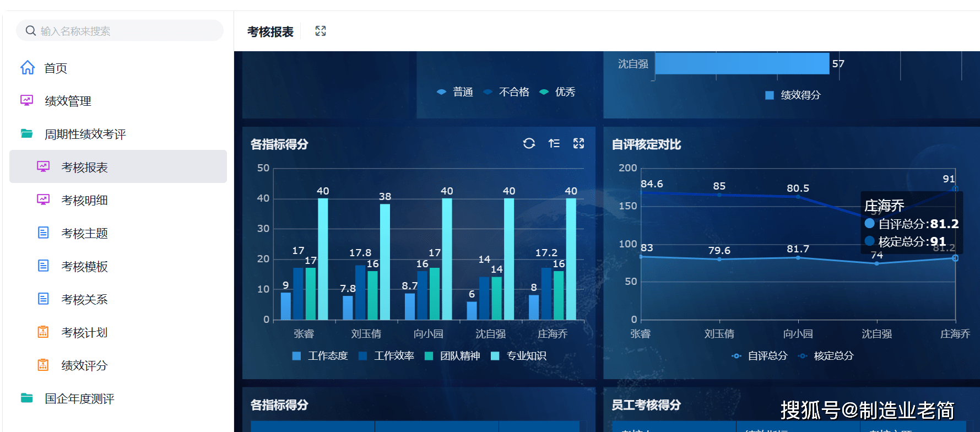Screen dimensions: 980x432
Task: Click 沈自强 data point valued 74
Action: click(876, 263)
